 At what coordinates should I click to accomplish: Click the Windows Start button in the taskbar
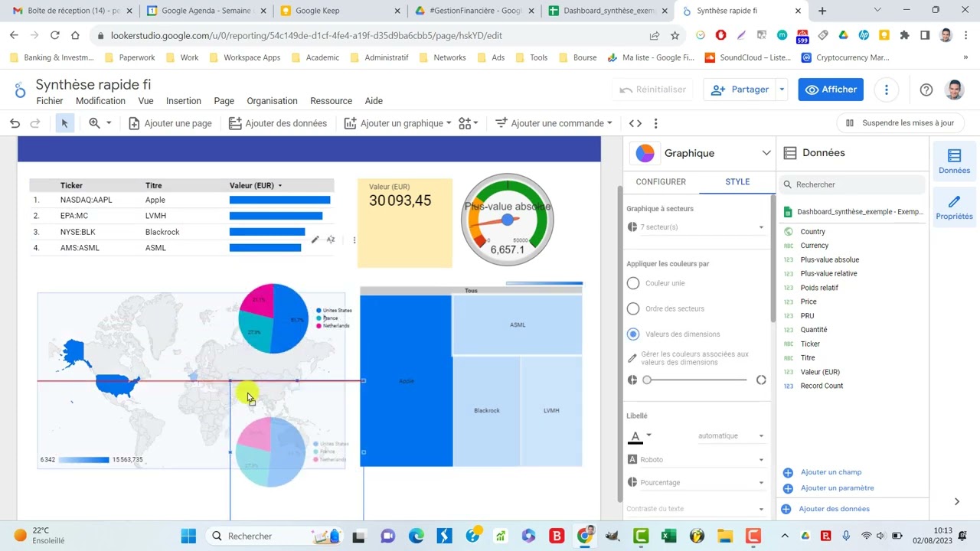pyautogui.click(x=188, y=536)
